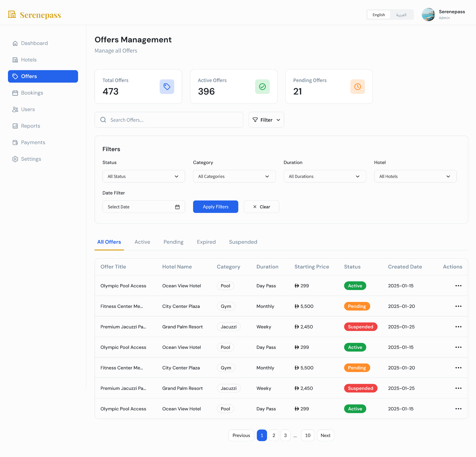Expand the Filter dropdown button

coord(266,120)
